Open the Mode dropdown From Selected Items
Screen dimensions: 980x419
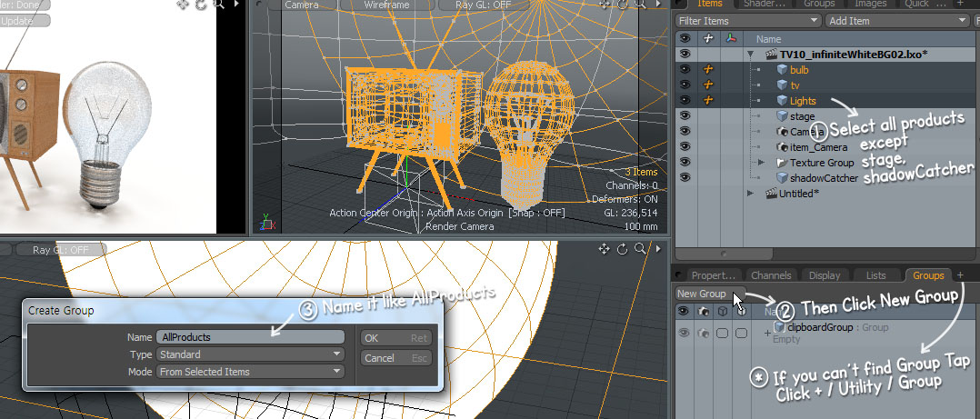(250, 372)
